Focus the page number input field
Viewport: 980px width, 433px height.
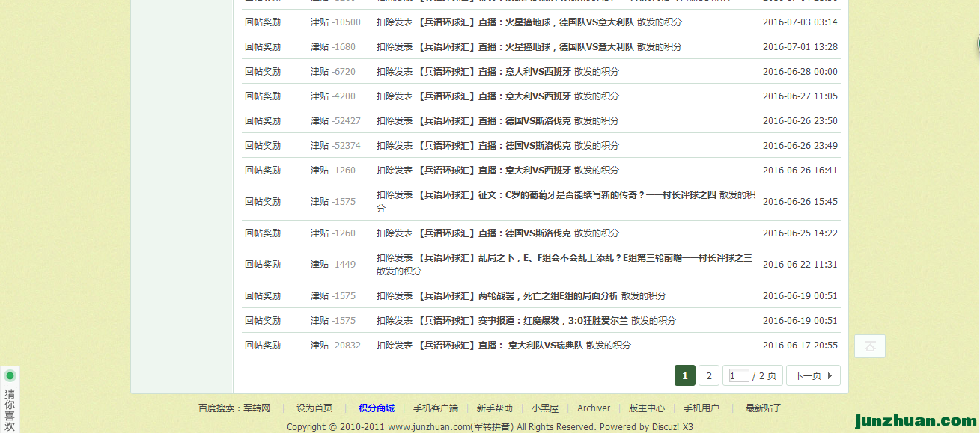click(x=738, y=375)
